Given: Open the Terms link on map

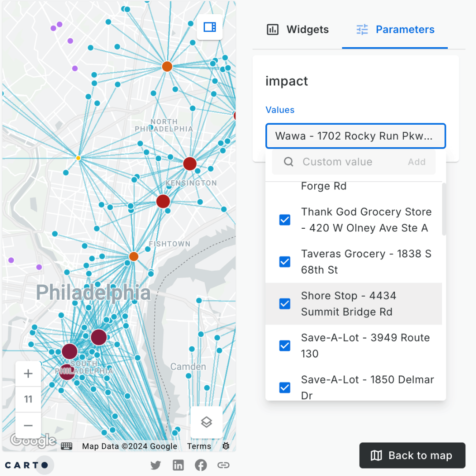Looking at the screenshot, I should pos(199,446).
